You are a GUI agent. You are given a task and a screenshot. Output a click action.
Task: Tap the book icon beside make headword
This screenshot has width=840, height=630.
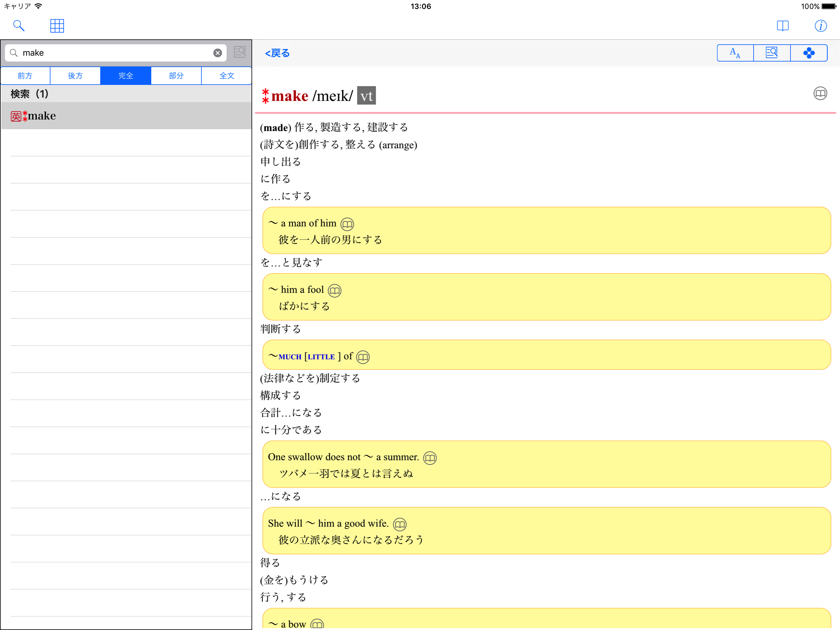(820, 94)
